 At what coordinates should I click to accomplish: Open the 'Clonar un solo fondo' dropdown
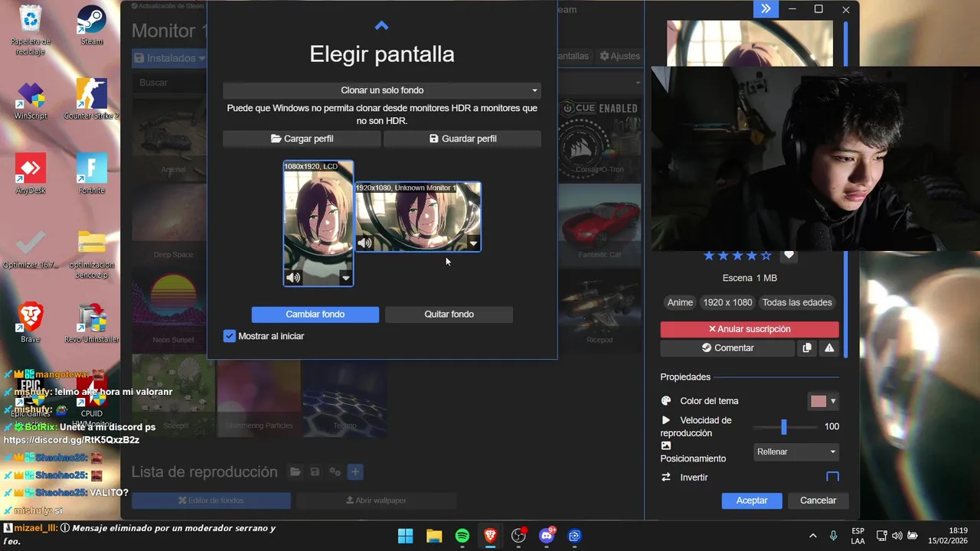click(x=382, y=90)
